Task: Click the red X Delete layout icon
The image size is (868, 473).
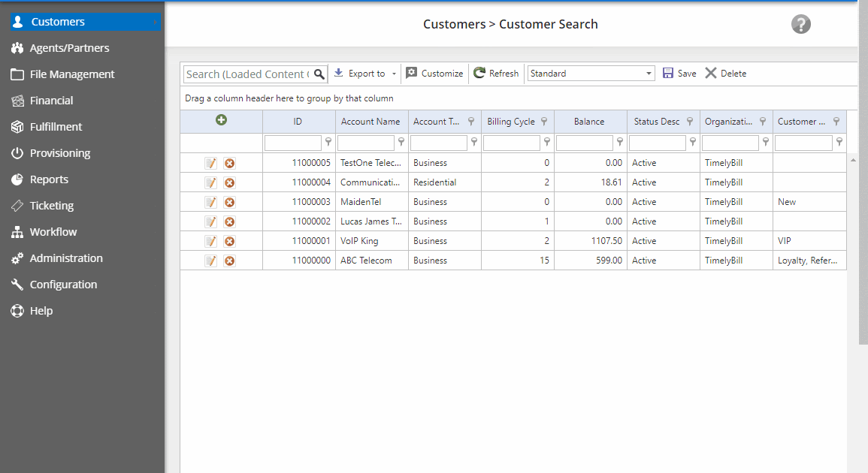Action: coord(712,73)
